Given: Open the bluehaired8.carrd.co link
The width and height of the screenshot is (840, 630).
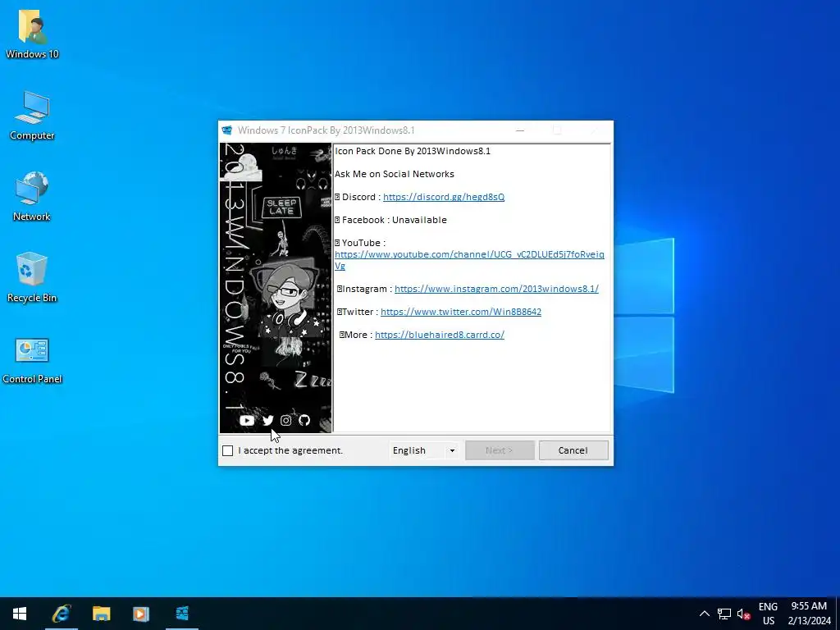Looking at the screenshot, I should pos(440,335).
